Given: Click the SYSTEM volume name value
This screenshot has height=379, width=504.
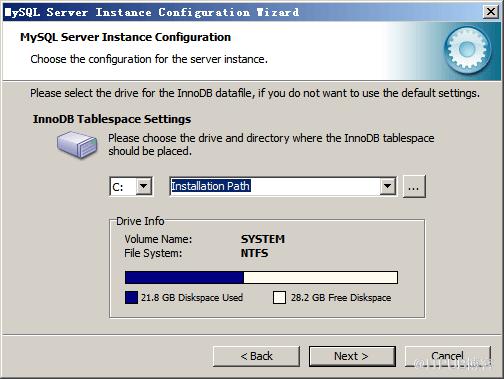Looking at the screenshot, I should [x=263, y=239].
